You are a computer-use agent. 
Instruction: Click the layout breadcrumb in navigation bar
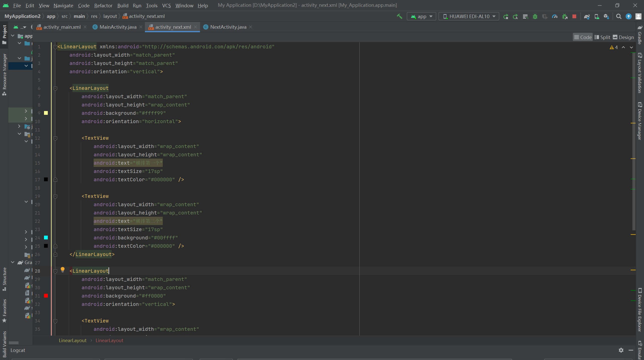pos(110,16)
